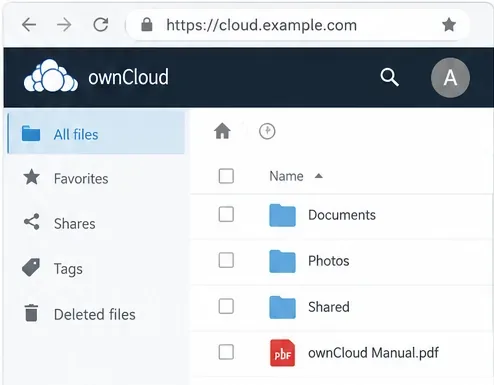Sort by the Name column header
Screen dimensions: 494x385
coord(286,176)
